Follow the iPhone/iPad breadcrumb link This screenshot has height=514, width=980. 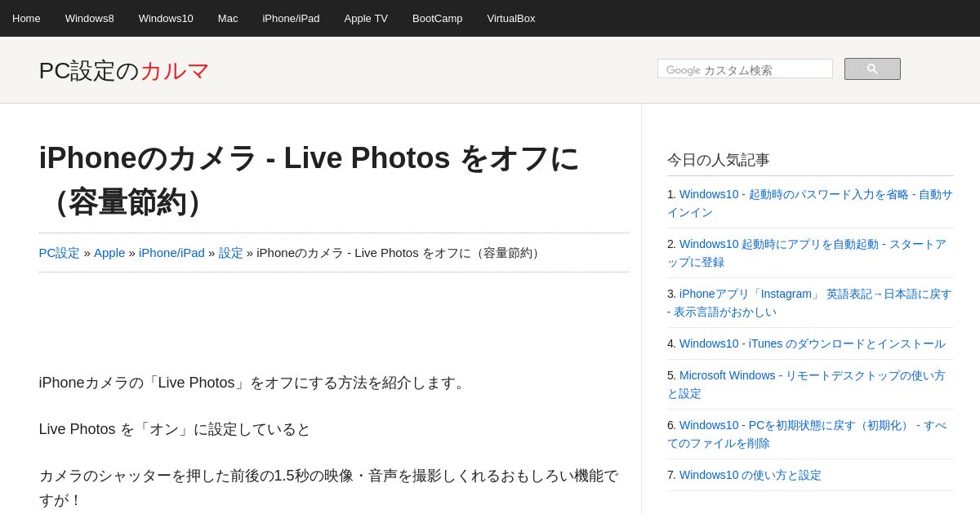[x=171, y=253]
